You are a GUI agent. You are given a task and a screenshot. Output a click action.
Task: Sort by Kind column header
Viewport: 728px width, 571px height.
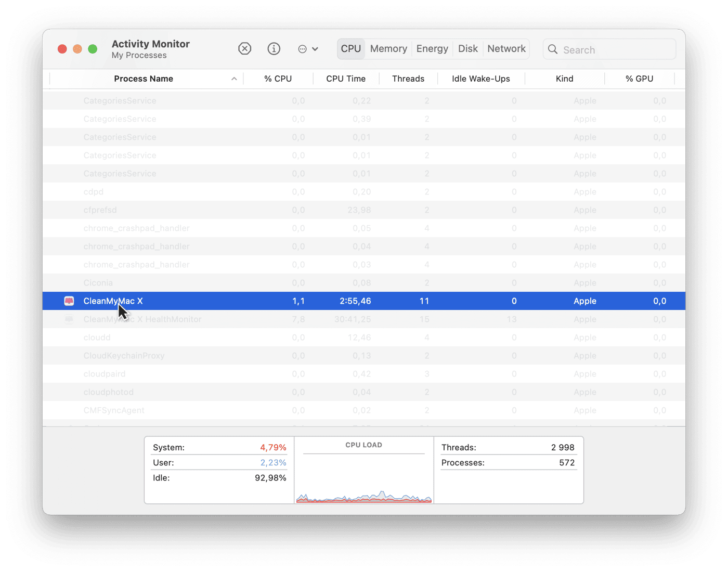point(565,79)
